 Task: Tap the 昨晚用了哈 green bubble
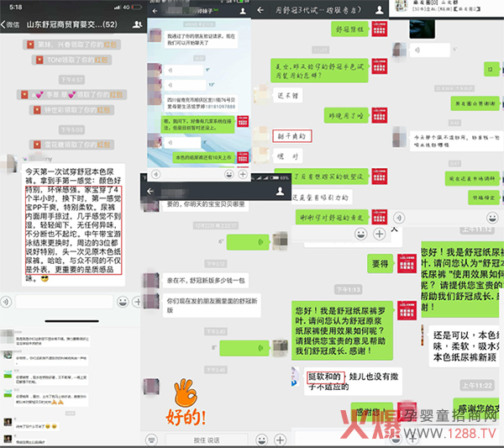click(x=346, y=116)
